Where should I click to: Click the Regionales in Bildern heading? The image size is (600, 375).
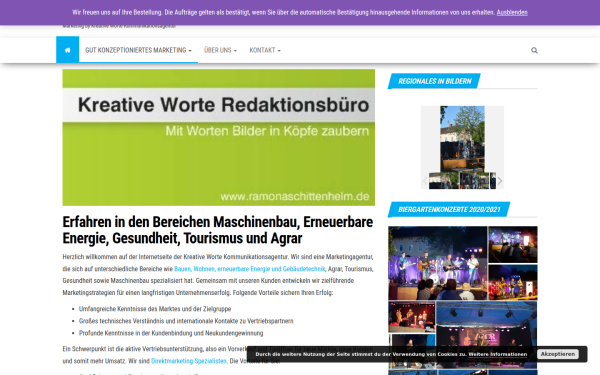click(434, 81)
